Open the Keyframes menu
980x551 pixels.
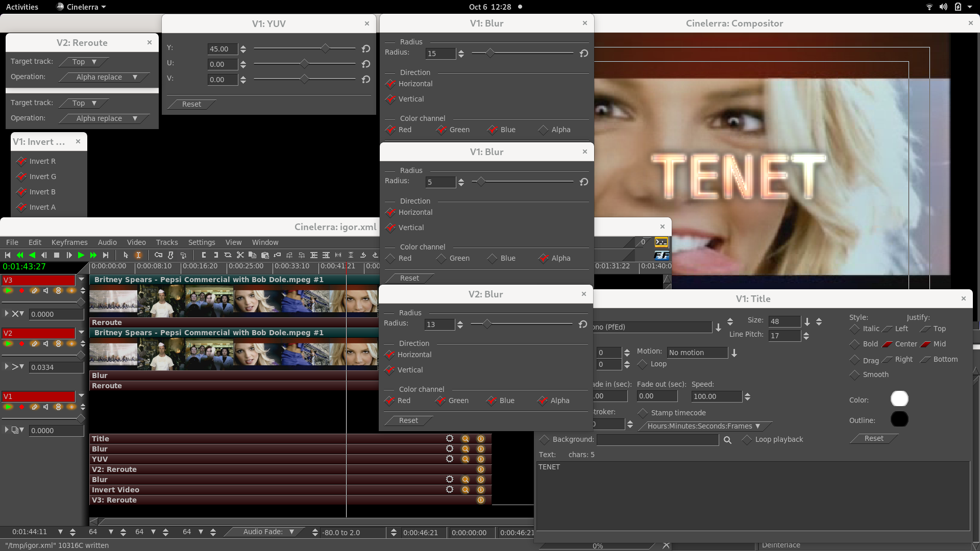coord(69,242)
